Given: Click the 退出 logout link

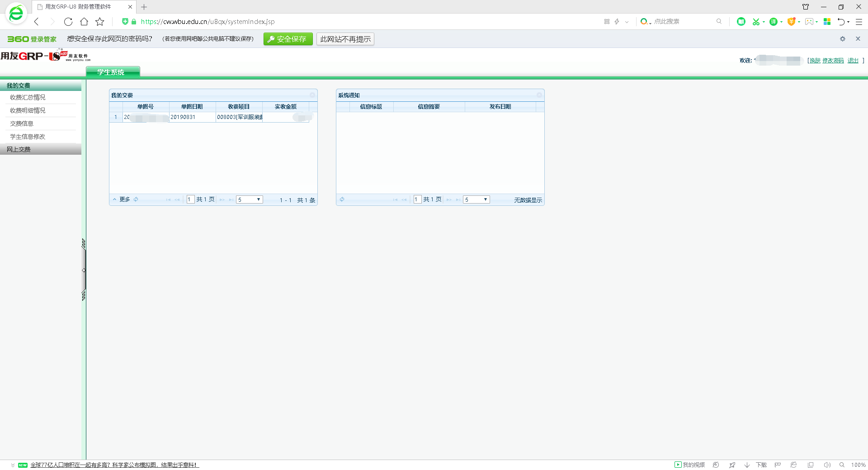Looking at the screenshot, I should pos(853,61).
